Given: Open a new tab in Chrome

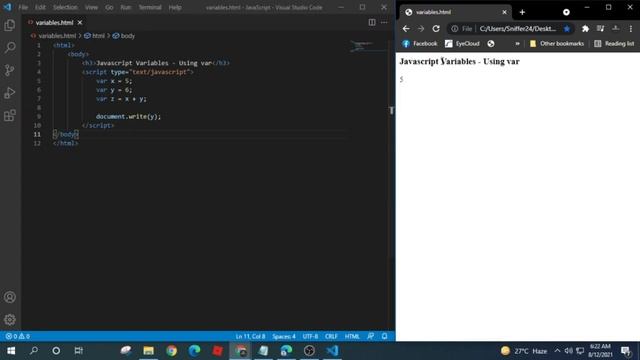Looking at the screenshot, I should (522, 12).
